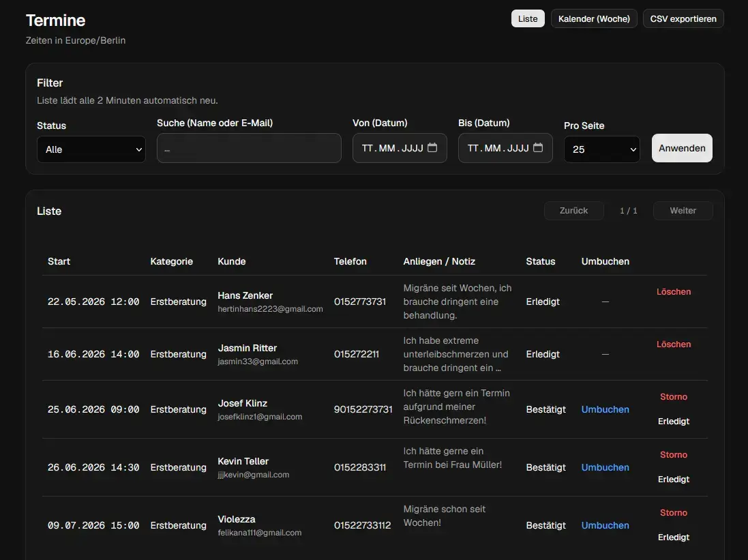
Task: Click Hans Zenker's note about Migräne seit Wochen
Action: pyautogui.click(x=457, y=301)
